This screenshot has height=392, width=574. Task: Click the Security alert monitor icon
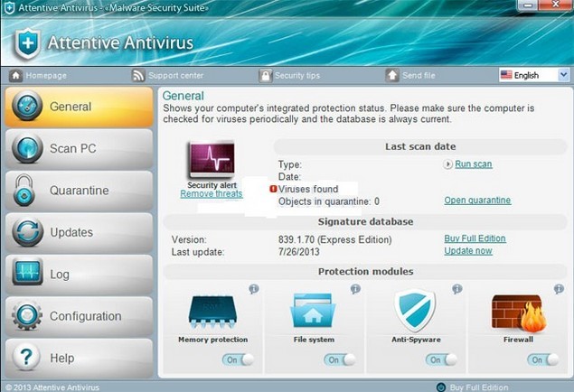point(212,160)
